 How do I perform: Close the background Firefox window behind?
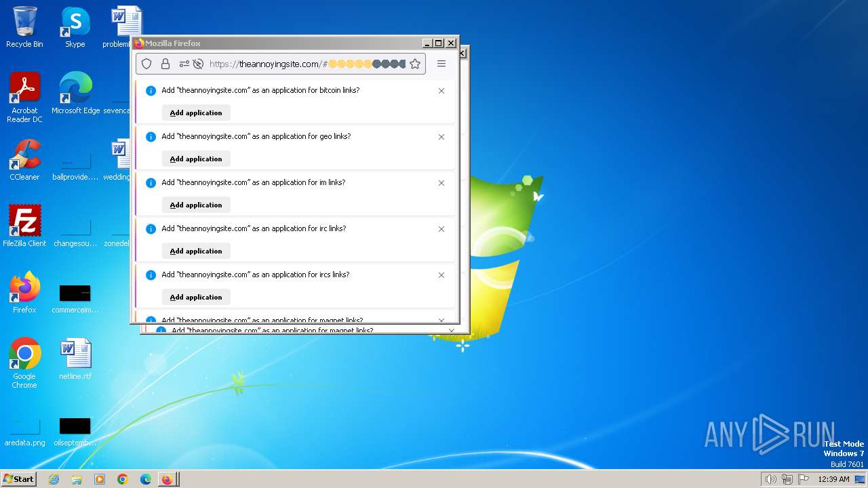(463, 53)
